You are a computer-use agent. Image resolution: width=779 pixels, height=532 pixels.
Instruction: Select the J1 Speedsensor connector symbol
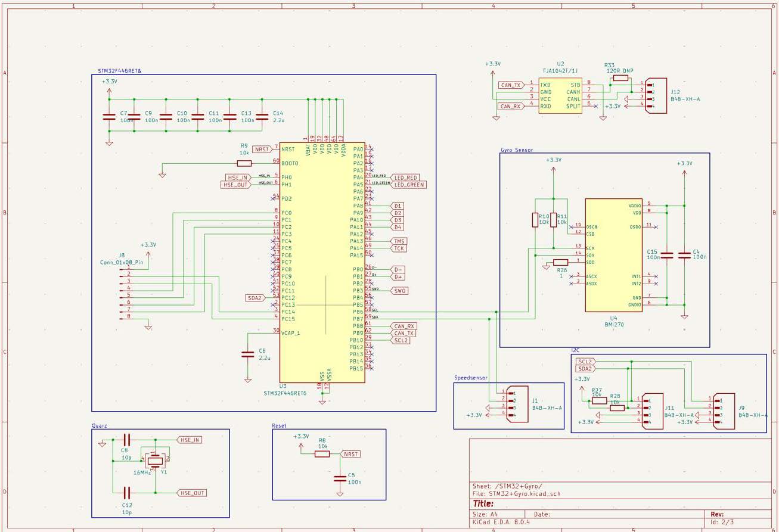point(517,403)
